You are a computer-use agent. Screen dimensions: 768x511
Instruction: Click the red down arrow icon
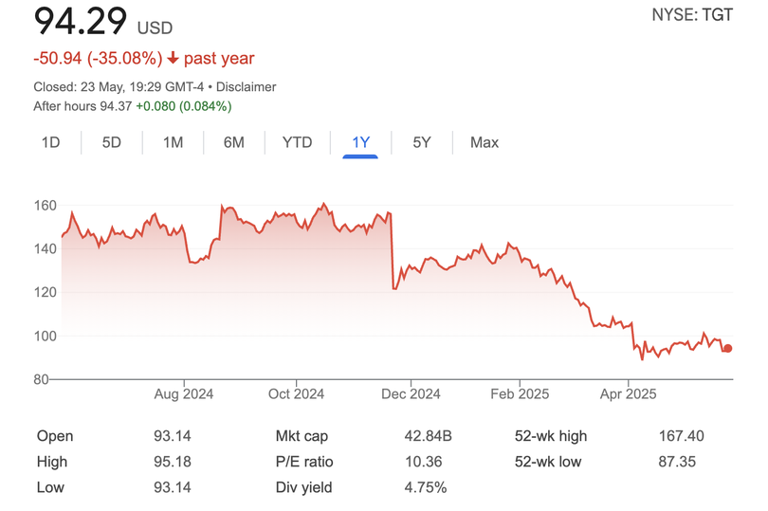[173, 59]
